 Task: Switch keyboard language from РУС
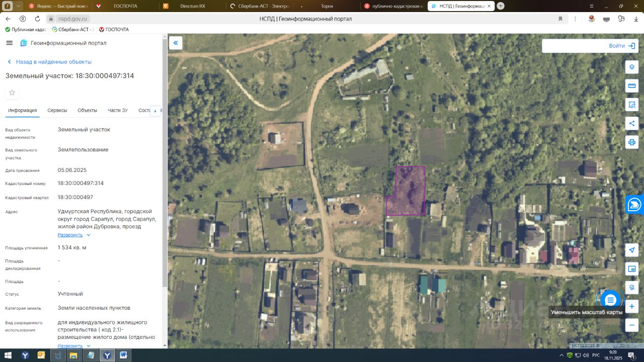(596, 355)
